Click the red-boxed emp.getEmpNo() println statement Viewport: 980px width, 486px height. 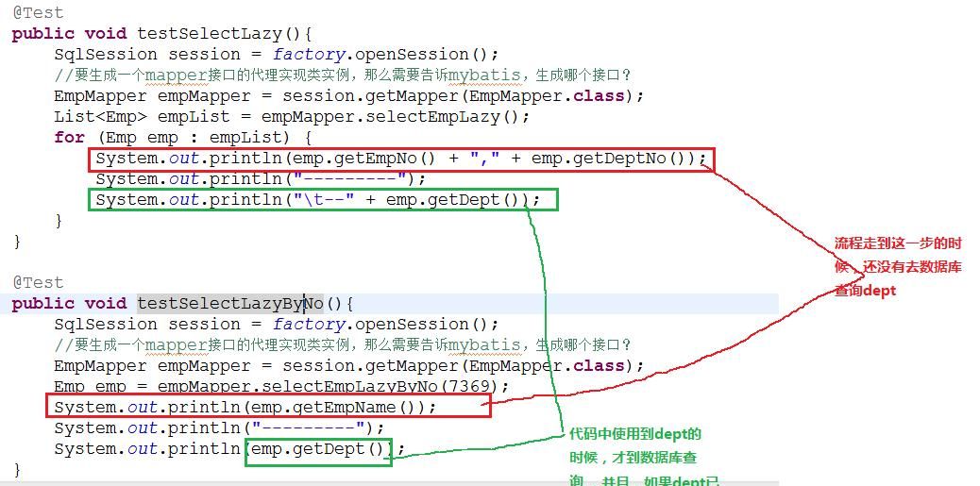[x=401, y=159]
